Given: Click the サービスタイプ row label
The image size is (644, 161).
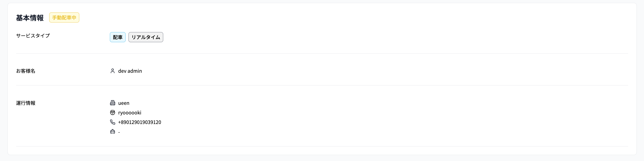Looking at the screenshot, I should coord(33,36).
